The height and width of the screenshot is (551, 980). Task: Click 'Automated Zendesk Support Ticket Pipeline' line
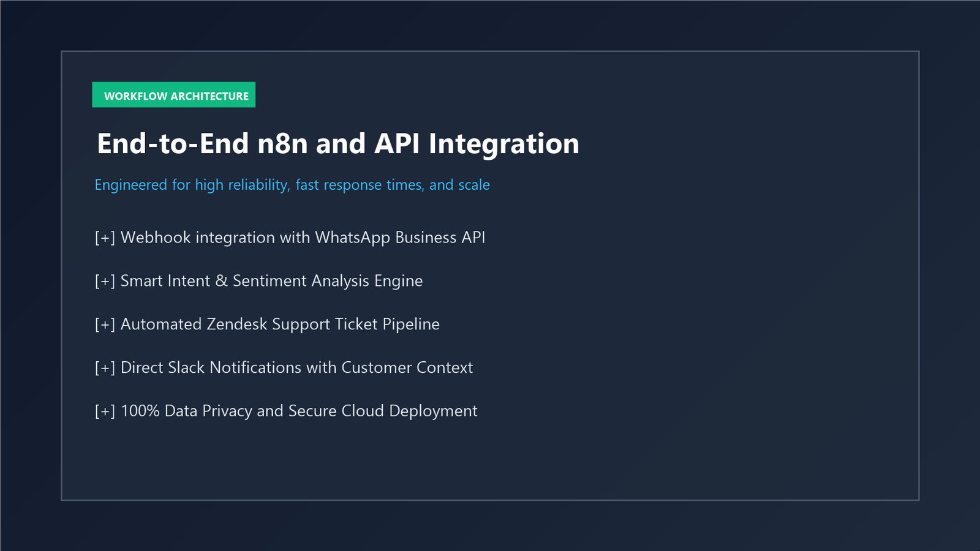[x=267, y=324]
